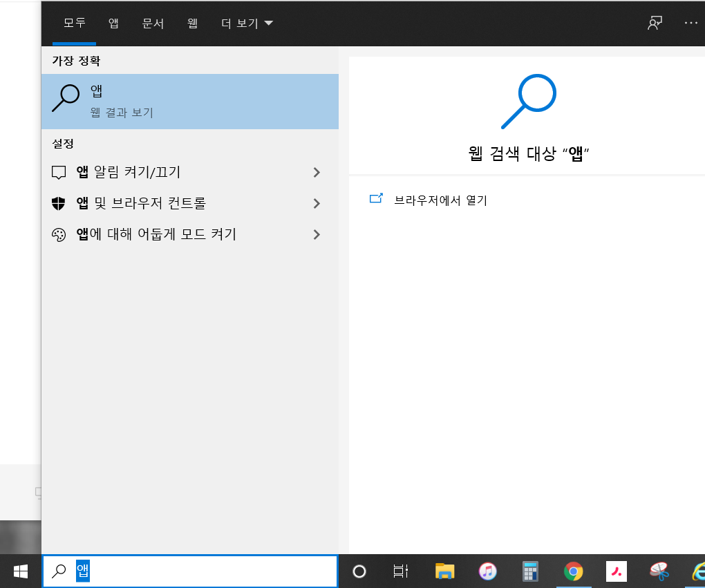Screen dimensions: 705x588
Task: Click the palette icon for 어둡게 모드
Action: pyautogui.click(x=59, y=235)
